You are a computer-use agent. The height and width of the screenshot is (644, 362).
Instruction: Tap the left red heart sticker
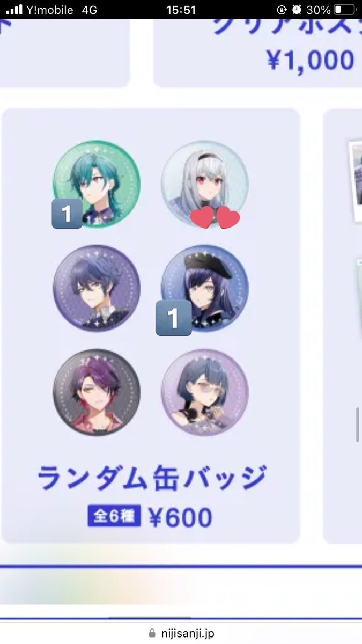pyautogui.click(x=202, y=218)
